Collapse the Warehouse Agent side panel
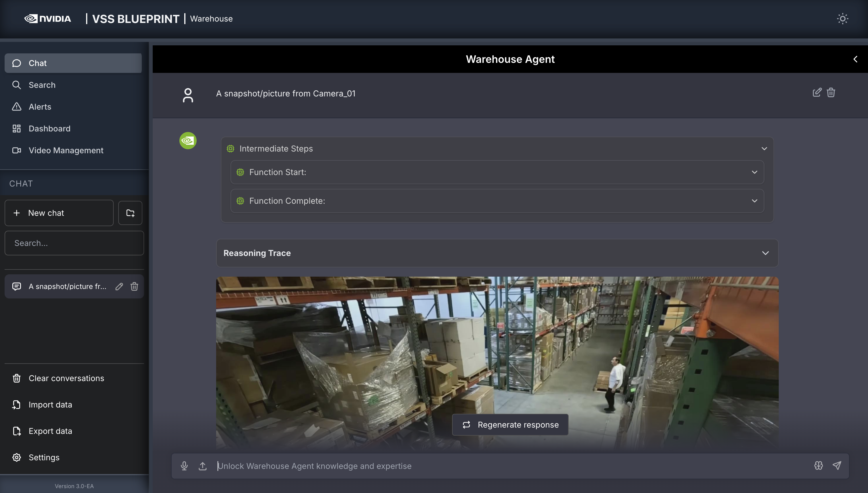868x493 pixels. tap(855, 59)
